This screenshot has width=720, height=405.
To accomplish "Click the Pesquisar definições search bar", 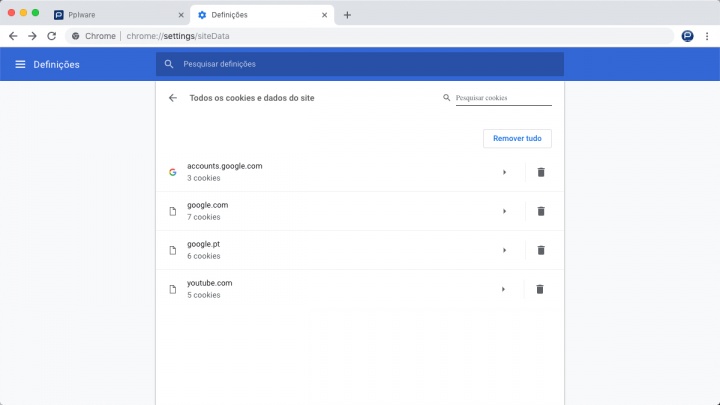I will pos(360,64).
